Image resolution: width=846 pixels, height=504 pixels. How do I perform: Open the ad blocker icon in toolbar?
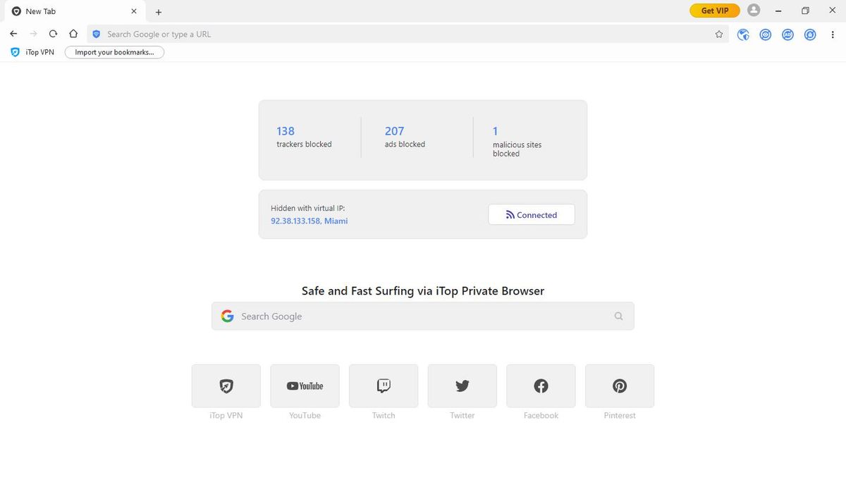(x=787, y=34)
